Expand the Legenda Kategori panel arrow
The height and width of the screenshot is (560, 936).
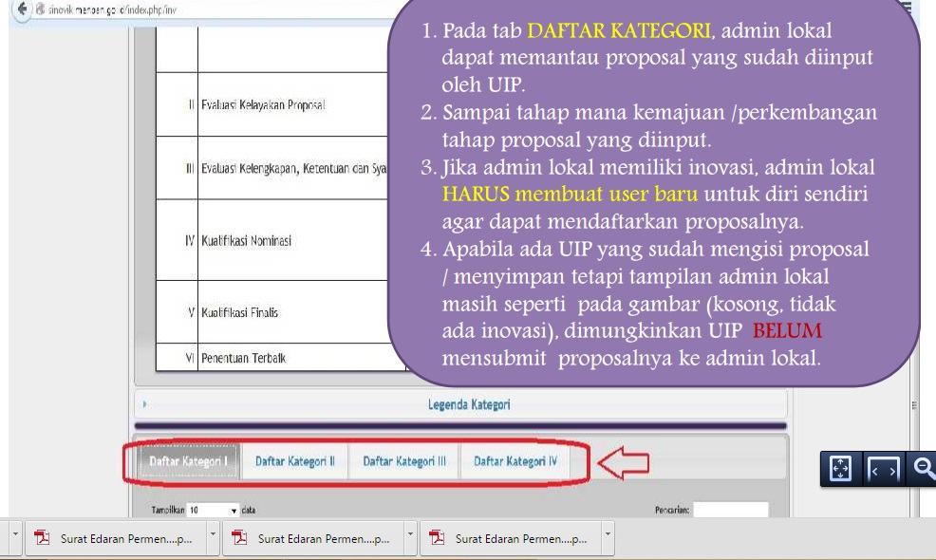(x=144, y=404)
